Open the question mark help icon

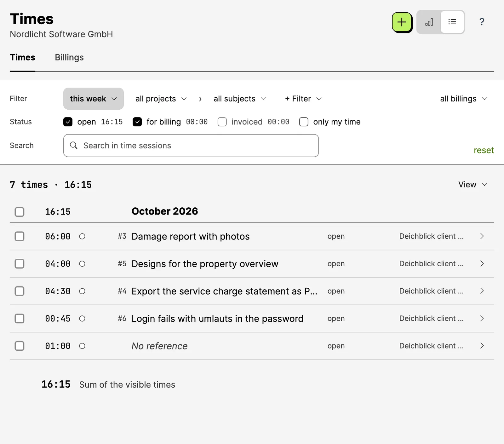coord(482,22)
